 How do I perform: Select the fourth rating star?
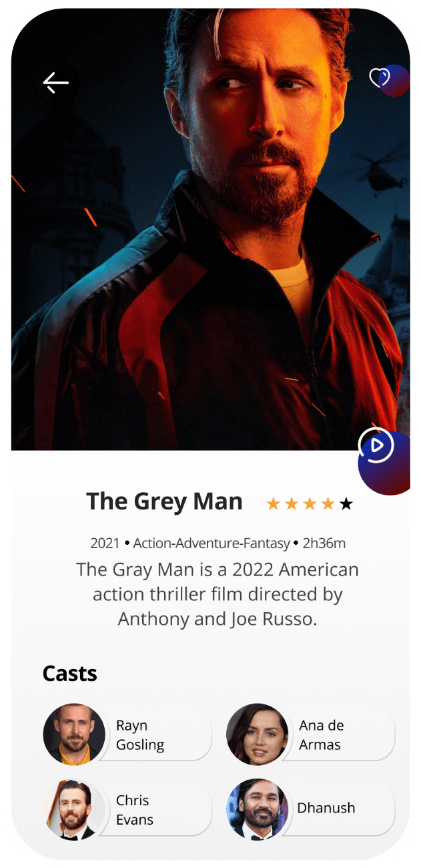(328, 504)
